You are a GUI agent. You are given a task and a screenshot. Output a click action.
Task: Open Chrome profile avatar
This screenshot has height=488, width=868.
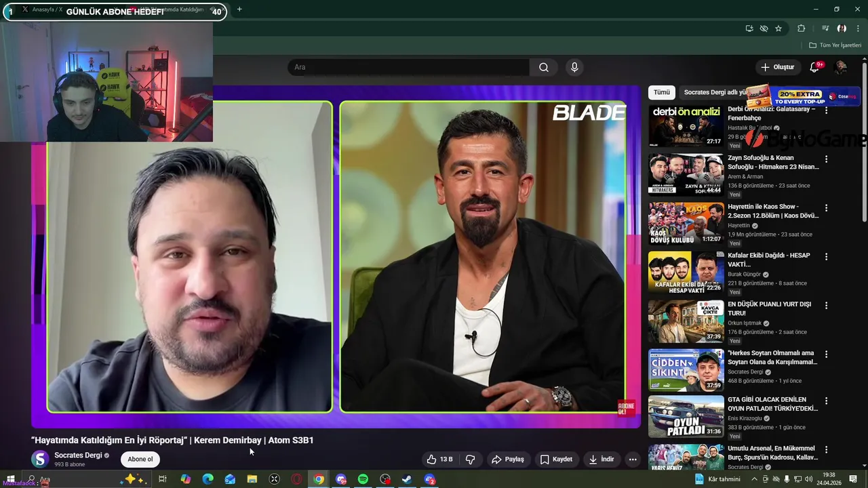842,28
